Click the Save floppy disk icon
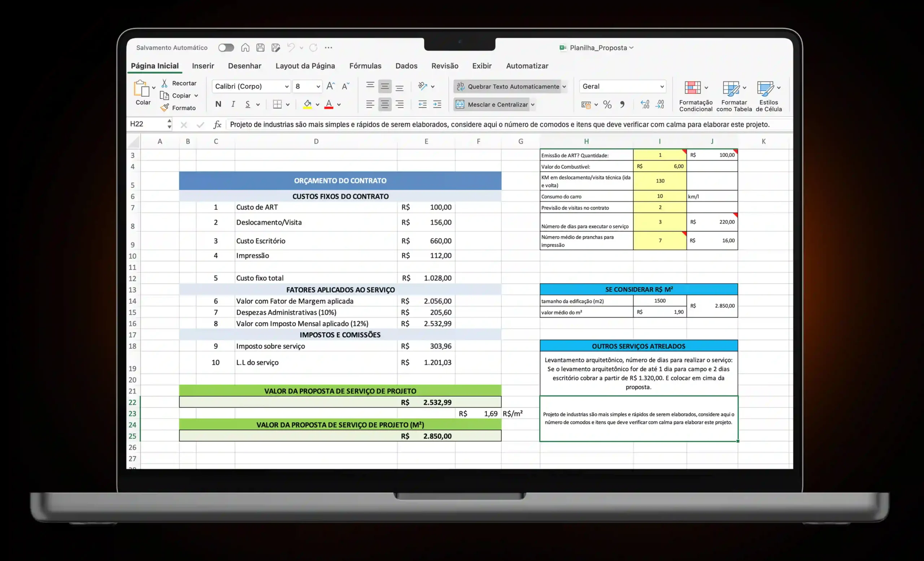Image resolution: width=924 pixels, height=561 pixels. click(x=260, y=48)
